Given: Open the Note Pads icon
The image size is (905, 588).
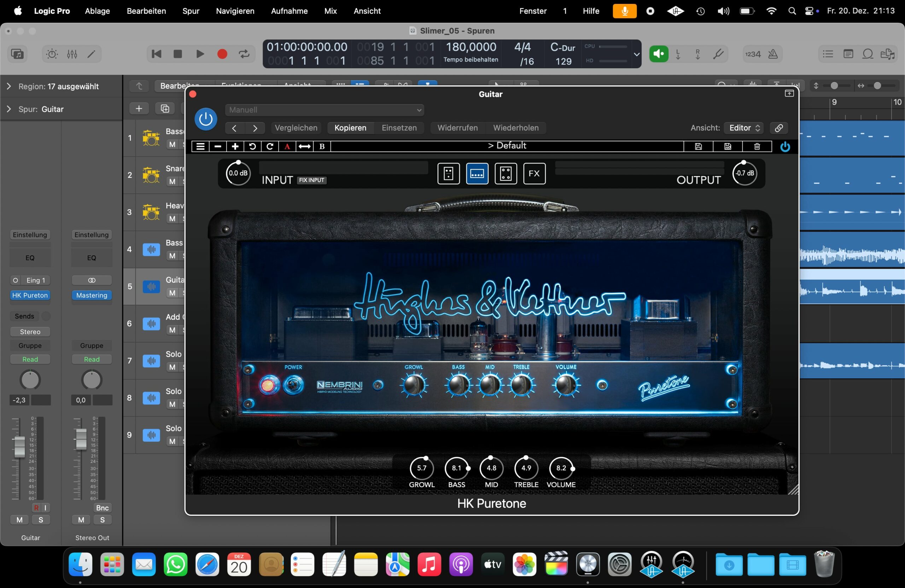Looking at the screenshot, I should click(x=848, y=54).
